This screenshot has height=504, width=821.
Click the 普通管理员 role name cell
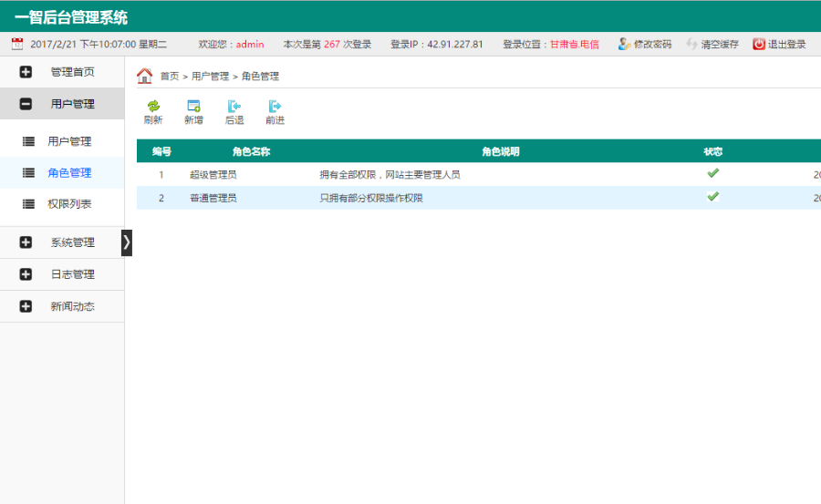click(213, 199)
